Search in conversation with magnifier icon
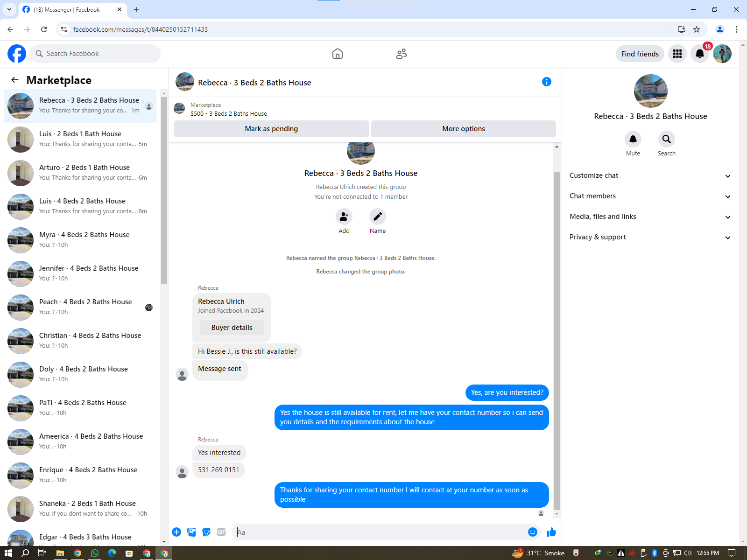 tap(667, 139)
